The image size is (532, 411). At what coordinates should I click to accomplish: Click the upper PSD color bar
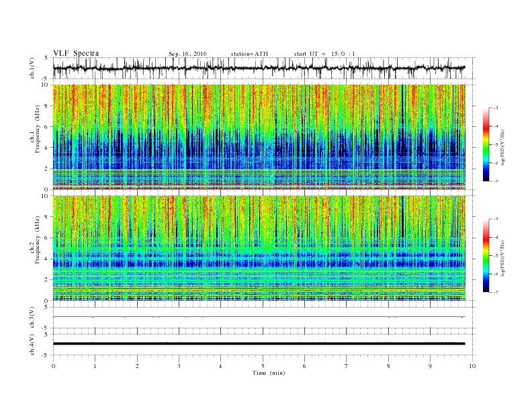pyautogui.click(x=486, y=144)
